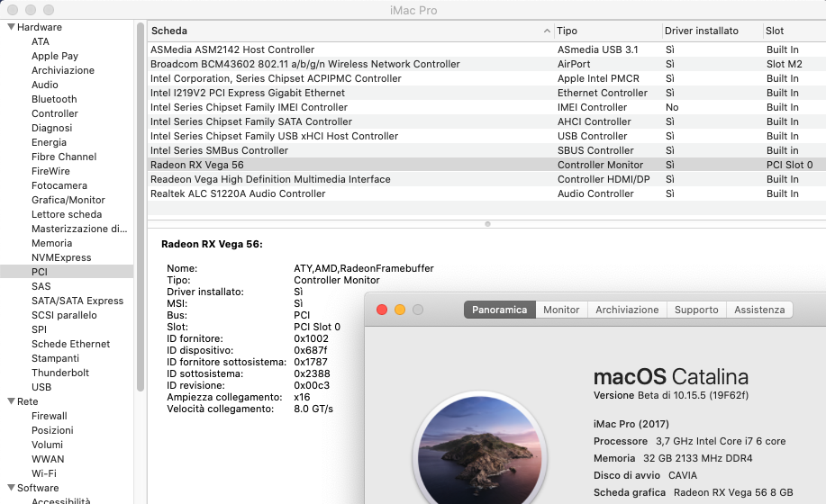The height and width of the screenshot is (504, 826).
Task: Select Intel Chipset USB xHCI Host Controller row
Action: tap(486, 136)
